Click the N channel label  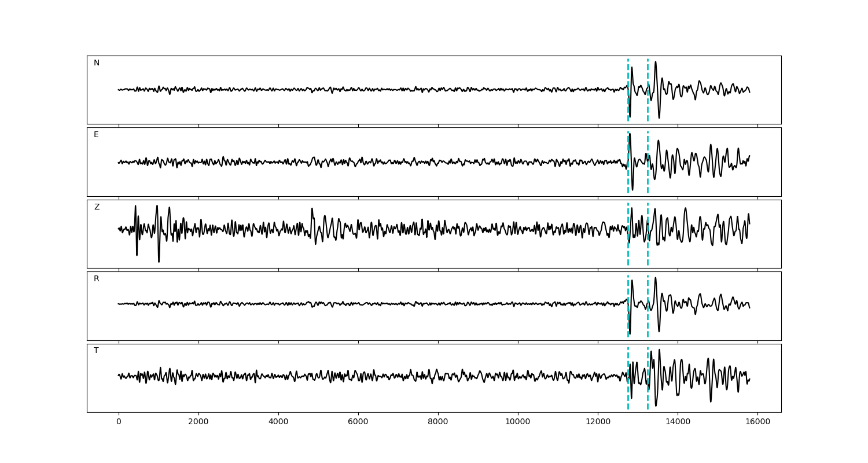[x=97, y=63]
